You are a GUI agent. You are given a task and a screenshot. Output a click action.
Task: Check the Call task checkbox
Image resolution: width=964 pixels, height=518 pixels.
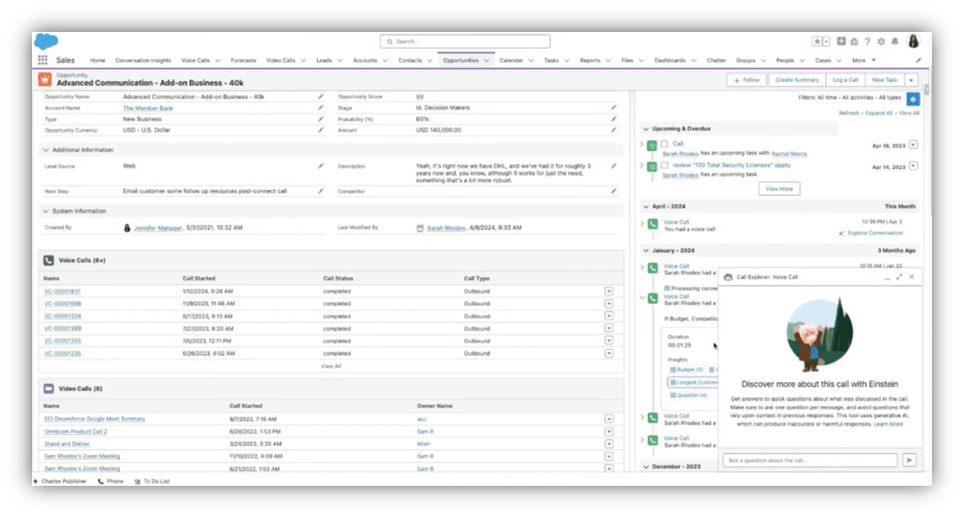[665, 144]
